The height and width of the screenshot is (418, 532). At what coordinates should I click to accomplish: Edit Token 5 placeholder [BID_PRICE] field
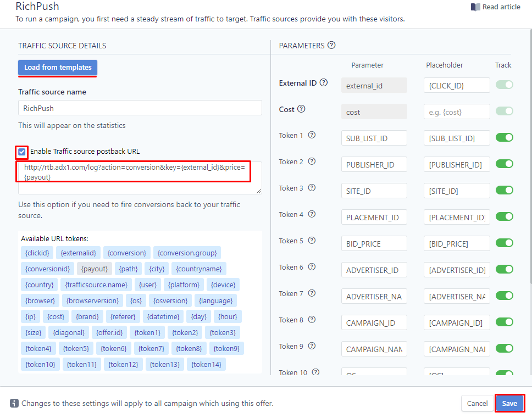457,243
